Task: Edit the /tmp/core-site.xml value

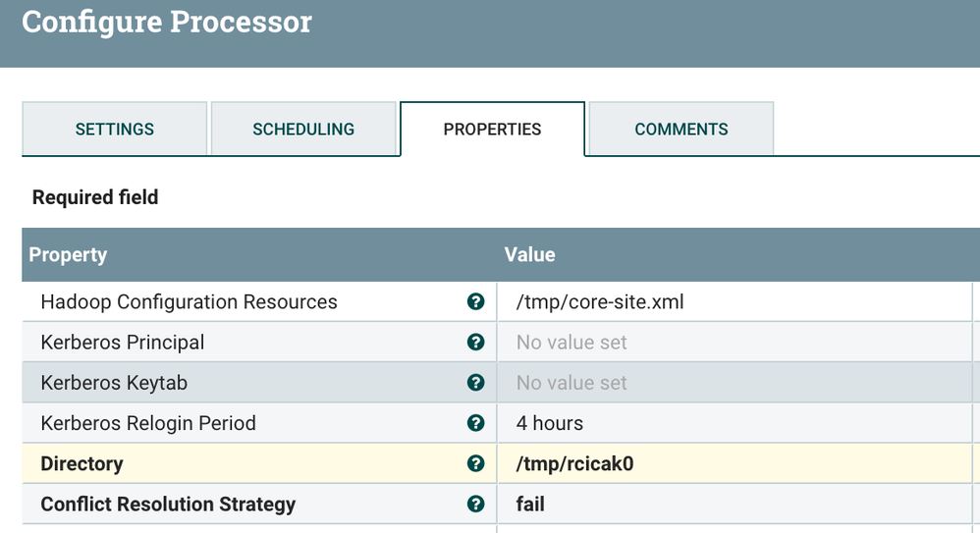Action: (600, 302)
